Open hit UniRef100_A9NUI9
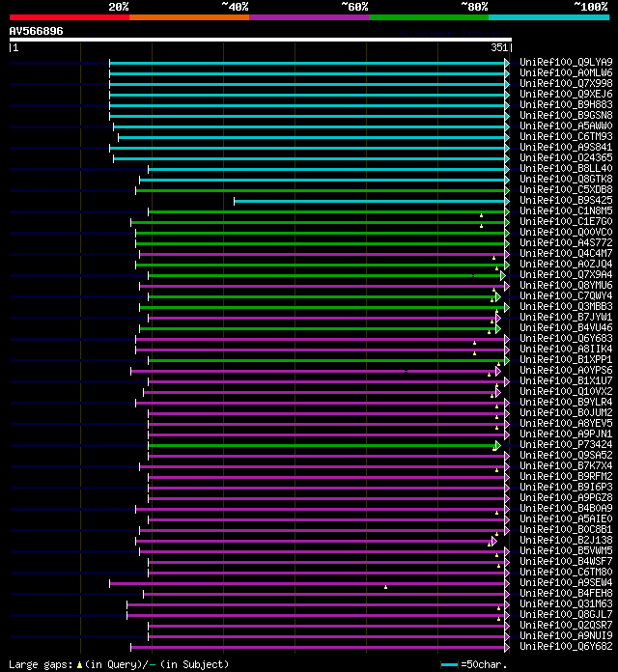The image size is (618, 672). tap(566, 635)
